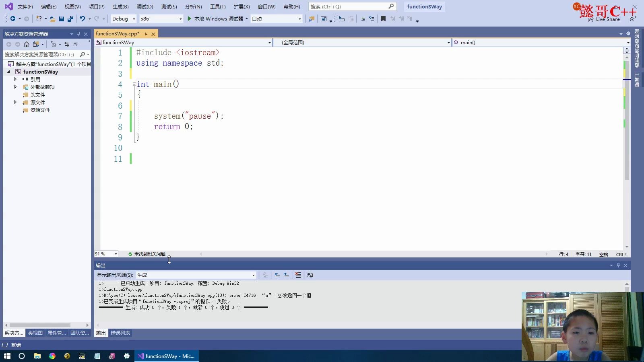This screenshot has width=644, height=362.
Task: Open the 调试(D) menu
Action: [145, 6]
